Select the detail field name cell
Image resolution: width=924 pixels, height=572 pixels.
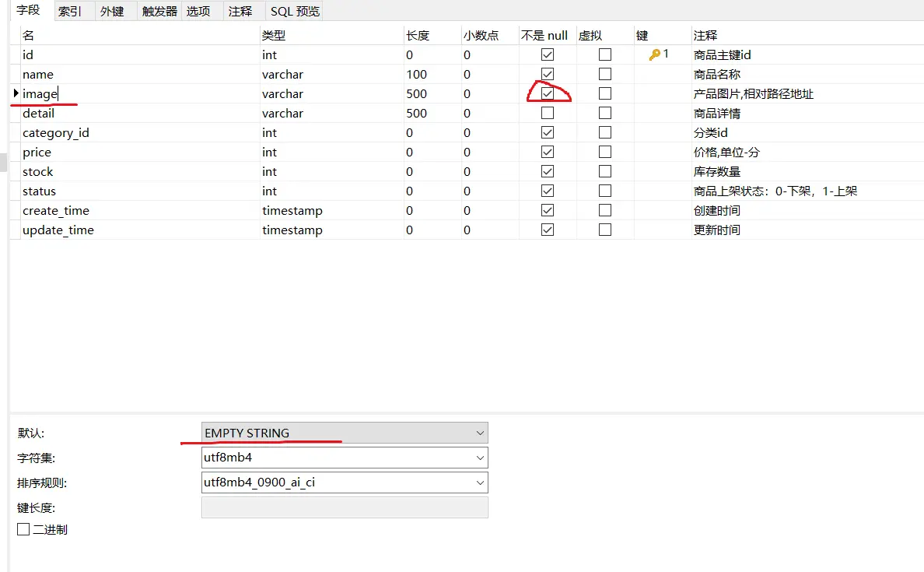140,113
